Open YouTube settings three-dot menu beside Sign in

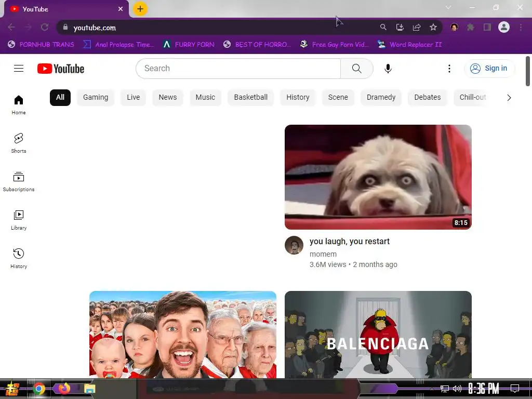pos(449,69)
